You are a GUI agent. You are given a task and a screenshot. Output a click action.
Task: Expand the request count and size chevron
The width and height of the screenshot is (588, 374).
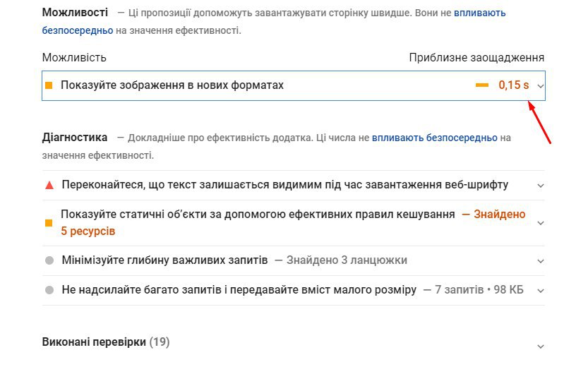[x=540, y=290]
